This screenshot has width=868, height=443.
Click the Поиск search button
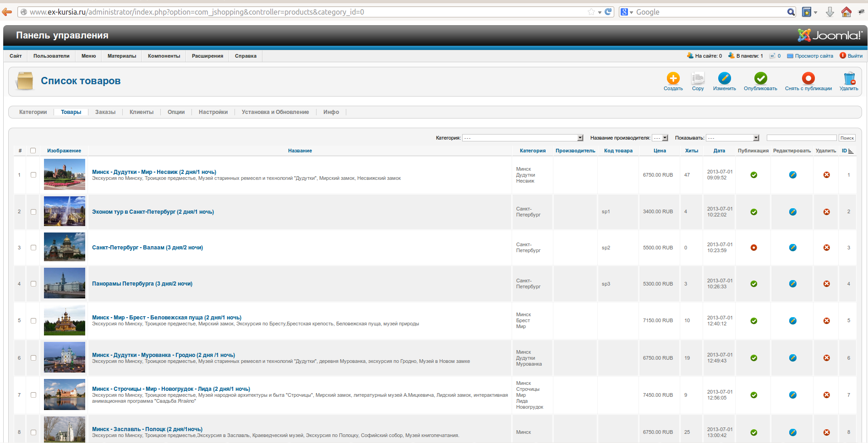coord(847,138)
